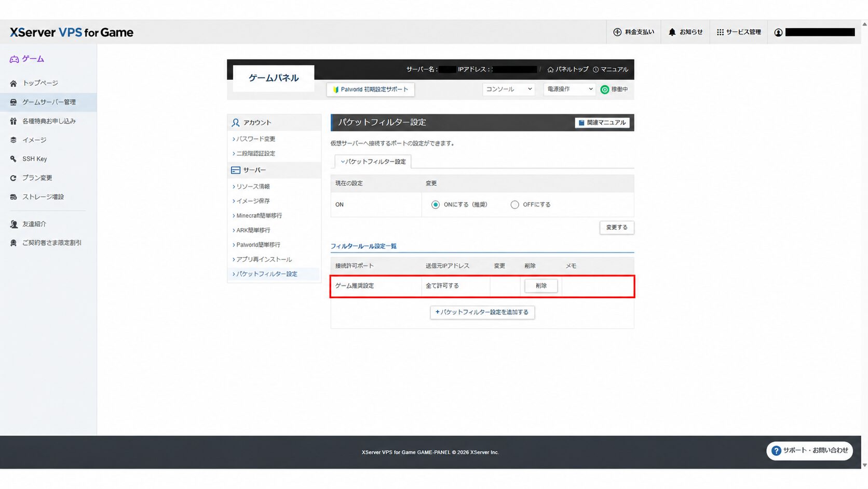
Task: Open パスワード変更 in panel menu
Action: (x=255, y=139)
